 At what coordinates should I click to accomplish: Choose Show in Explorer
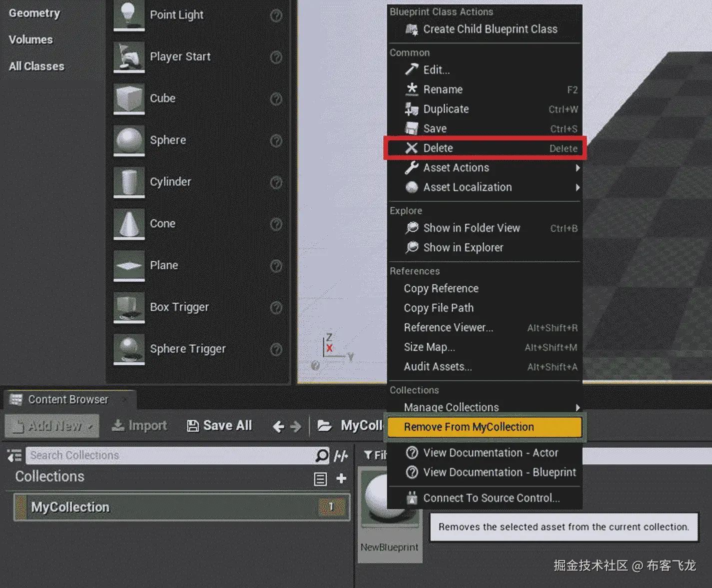click(485, 247)
